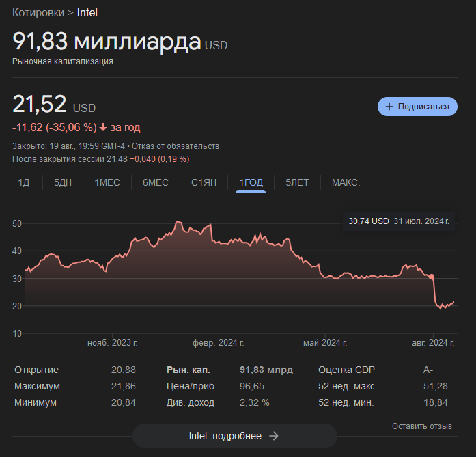The image size is (476, 457).
Task: Click the Открытие value 20,88
Action: tap(123, 370)
